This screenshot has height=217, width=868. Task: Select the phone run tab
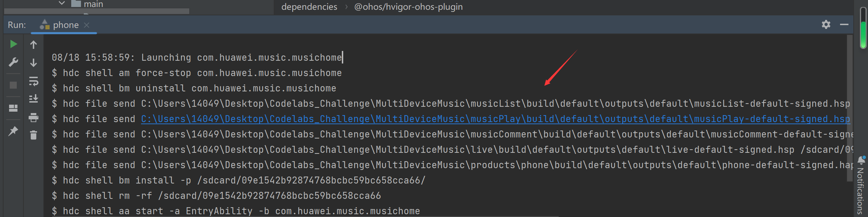(60, 25)
